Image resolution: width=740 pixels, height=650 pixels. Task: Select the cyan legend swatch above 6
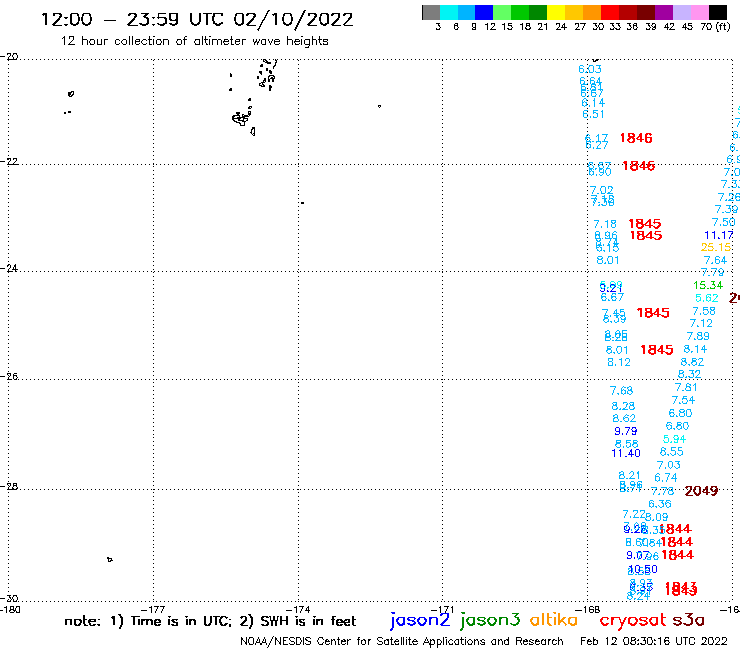point(449,12)
